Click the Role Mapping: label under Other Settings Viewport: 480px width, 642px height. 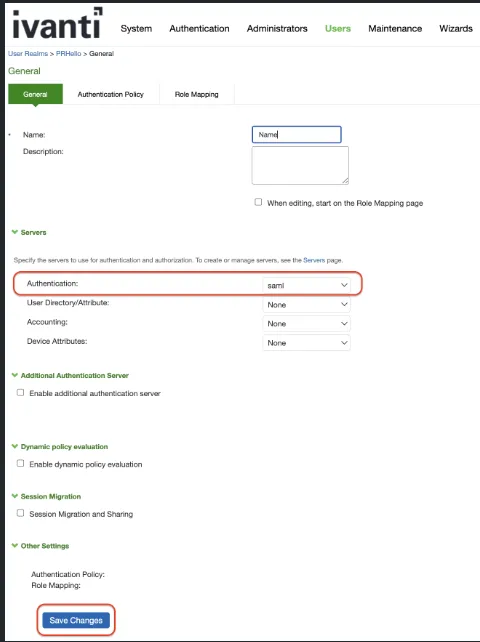(x=56, y=585)
